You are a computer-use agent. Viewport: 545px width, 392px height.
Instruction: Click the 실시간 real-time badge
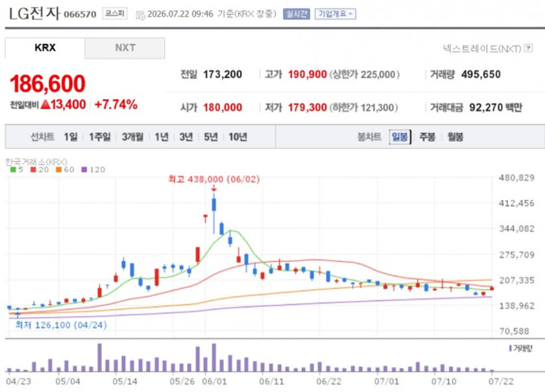(296, 14)
